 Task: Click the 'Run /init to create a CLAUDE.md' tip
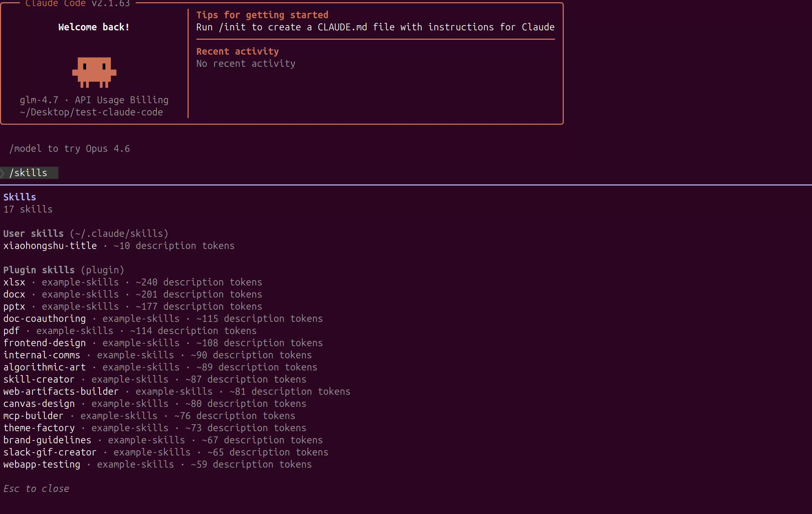[x=375, y=27]
